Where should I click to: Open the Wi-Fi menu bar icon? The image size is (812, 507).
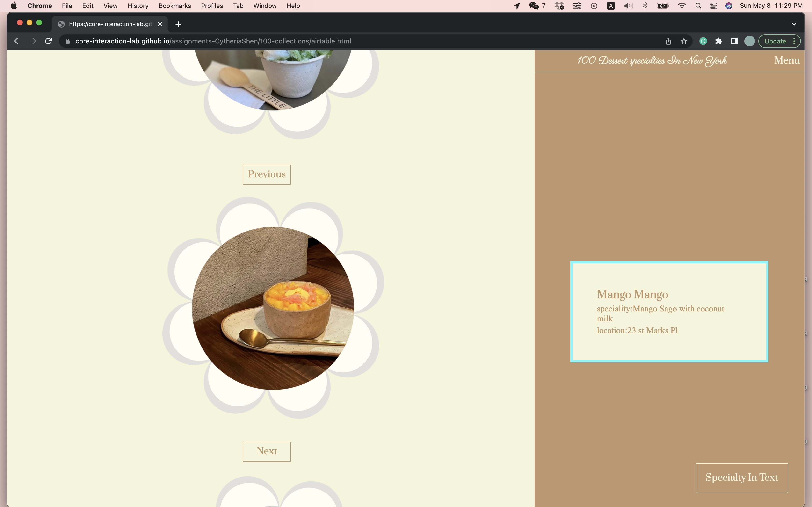click(681, 6)
